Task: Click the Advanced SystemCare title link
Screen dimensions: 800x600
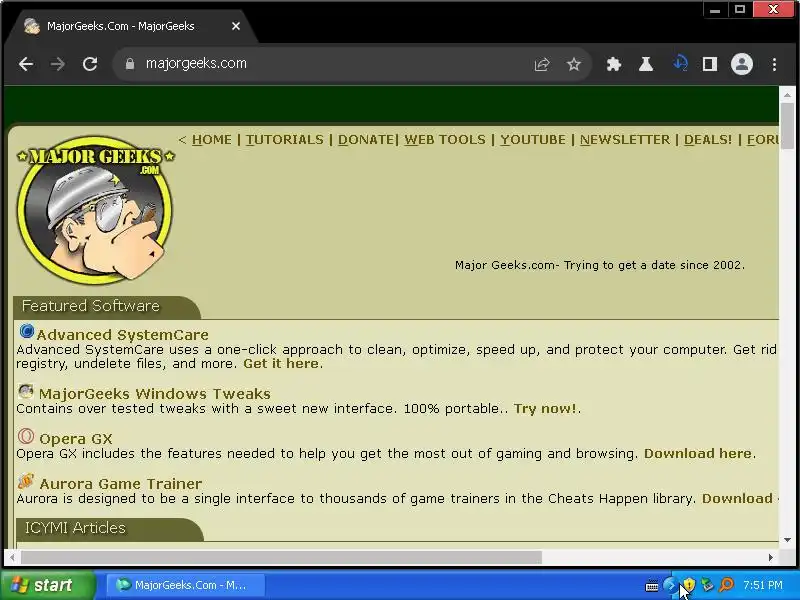Action: coord(122,335)
